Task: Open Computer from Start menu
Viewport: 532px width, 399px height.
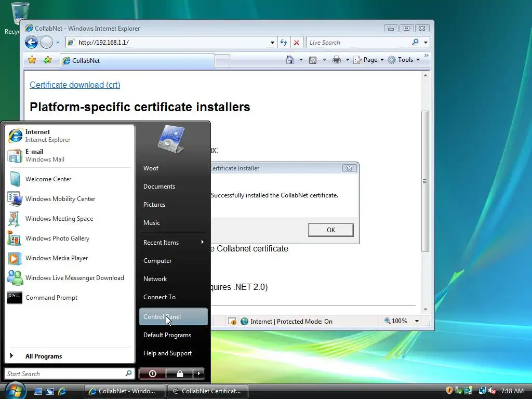Action: (x=174, y=261)
